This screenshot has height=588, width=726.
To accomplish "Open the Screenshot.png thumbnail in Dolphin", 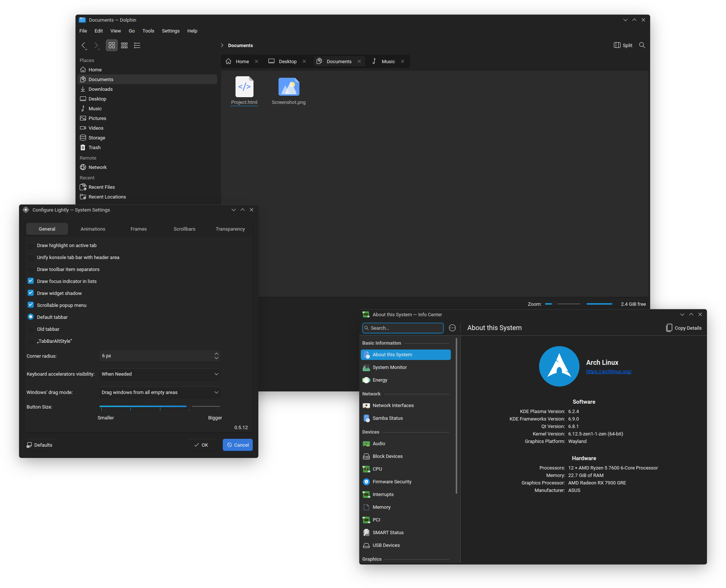I will coord(289,86).
